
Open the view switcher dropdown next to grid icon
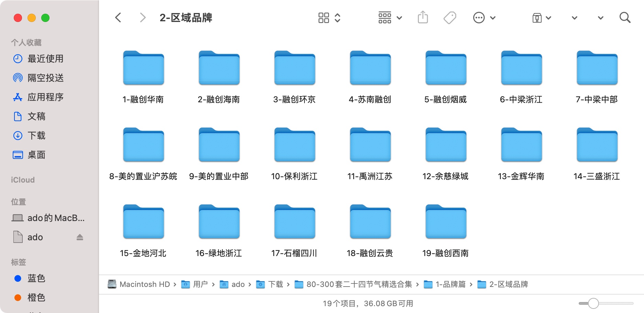[337, 17]
